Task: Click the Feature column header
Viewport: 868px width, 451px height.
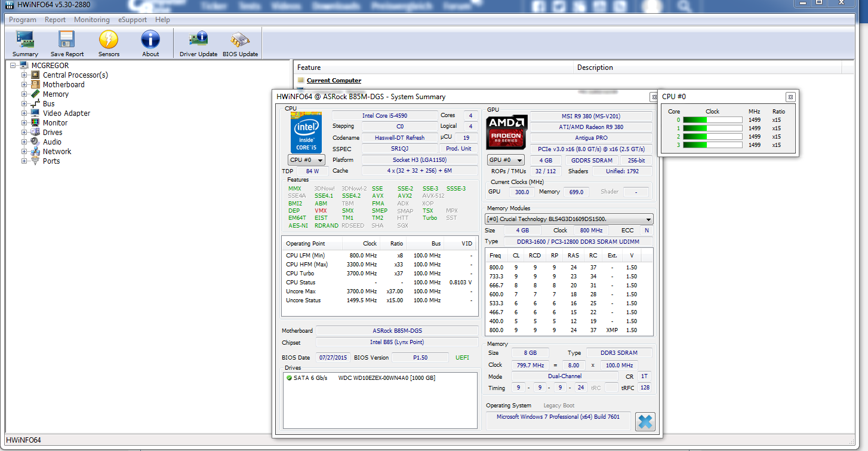Action: tap(433, 68)
